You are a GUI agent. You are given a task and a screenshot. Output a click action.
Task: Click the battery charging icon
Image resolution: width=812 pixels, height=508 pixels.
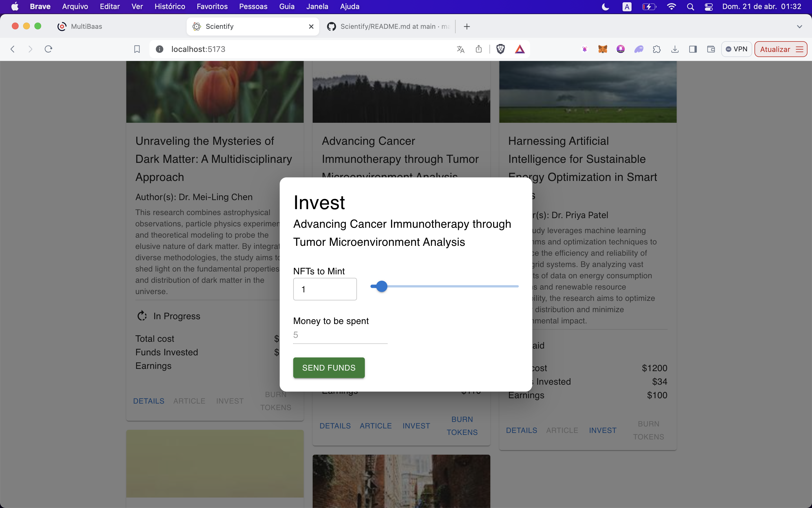[649, 7]
